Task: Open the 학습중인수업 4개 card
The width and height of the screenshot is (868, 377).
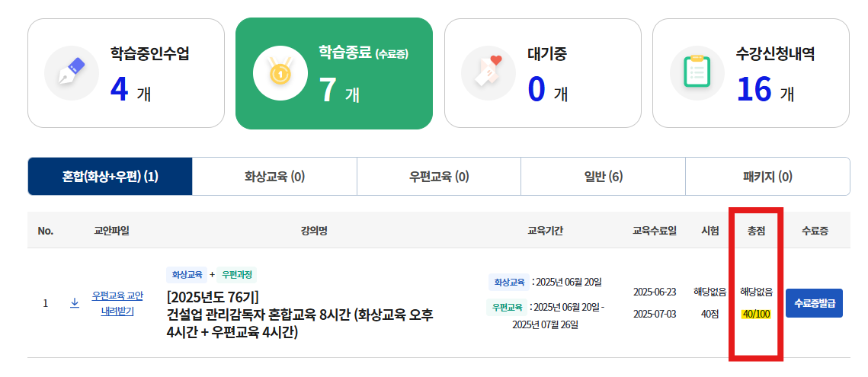Action: (127, 73)
